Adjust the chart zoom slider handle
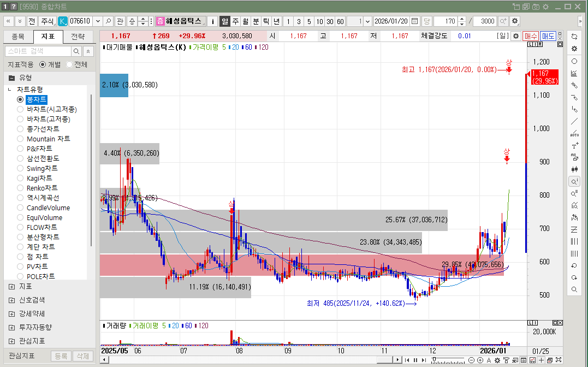The image size is (588, 367). 434,359
